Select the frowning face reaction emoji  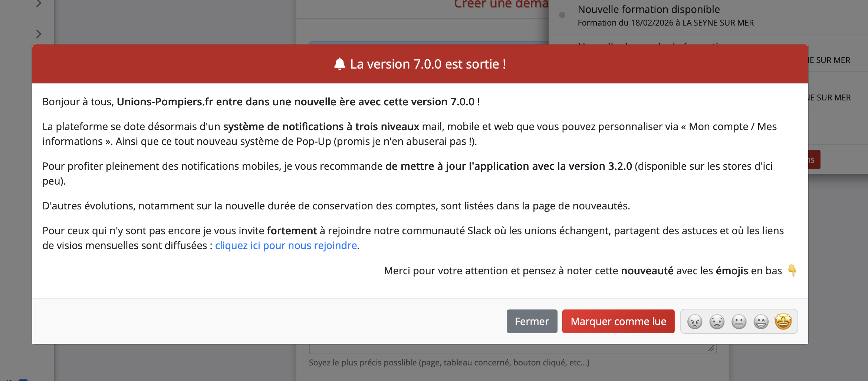(x=717, y=322)
